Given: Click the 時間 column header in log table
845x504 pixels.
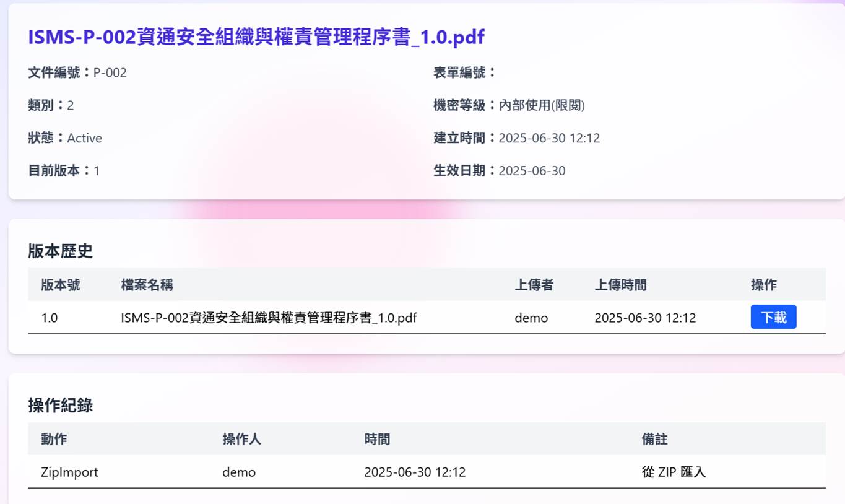Looking at the screenshot, I should (x=377, y=440).
